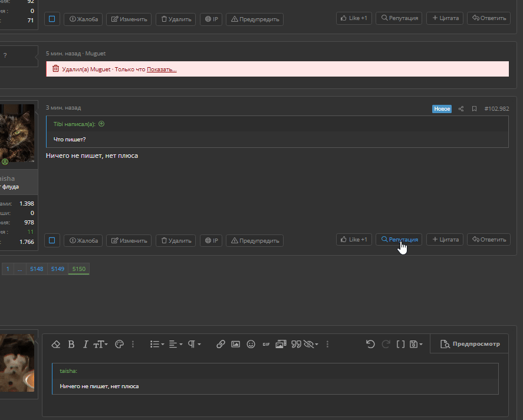The height and width of the screenshot is (420, 523).
Task: Open more text options (first vertical dots)
Action: tap(133, 344)
